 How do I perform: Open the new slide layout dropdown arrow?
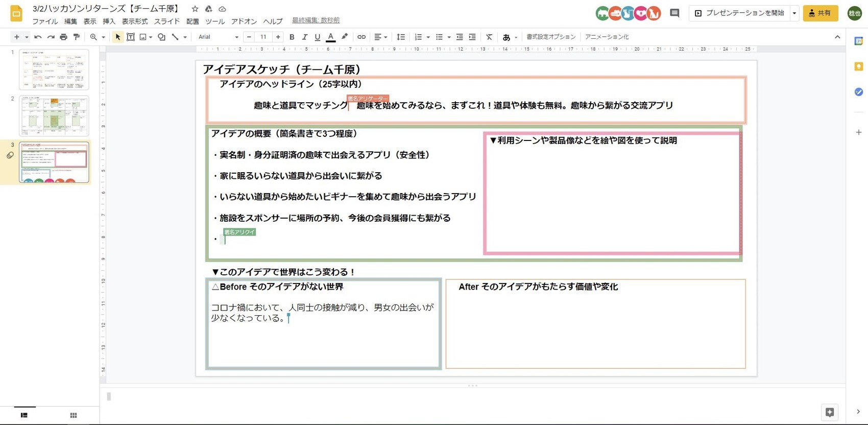click(x=27, y=37)
